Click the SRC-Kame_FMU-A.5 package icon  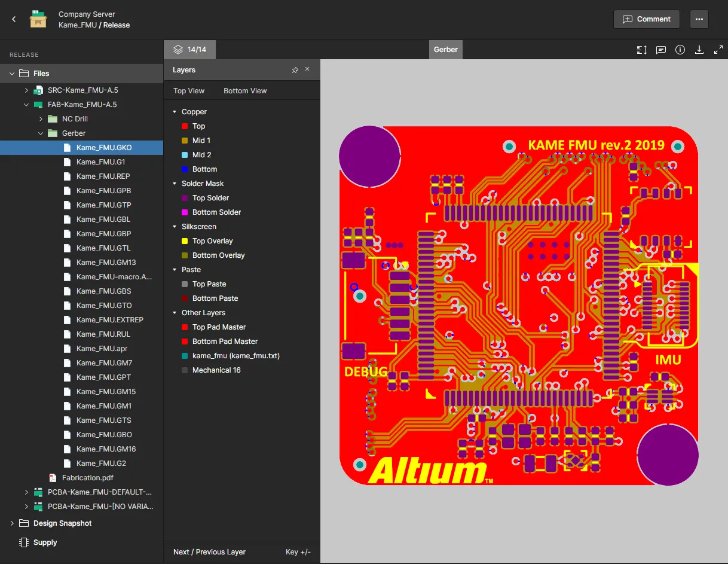tap(38, 90)
